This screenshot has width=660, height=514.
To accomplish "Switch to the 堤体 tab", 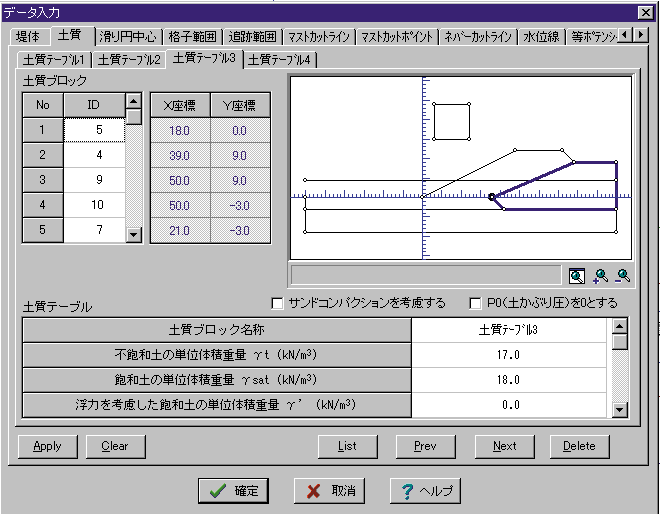I will 30,36.
